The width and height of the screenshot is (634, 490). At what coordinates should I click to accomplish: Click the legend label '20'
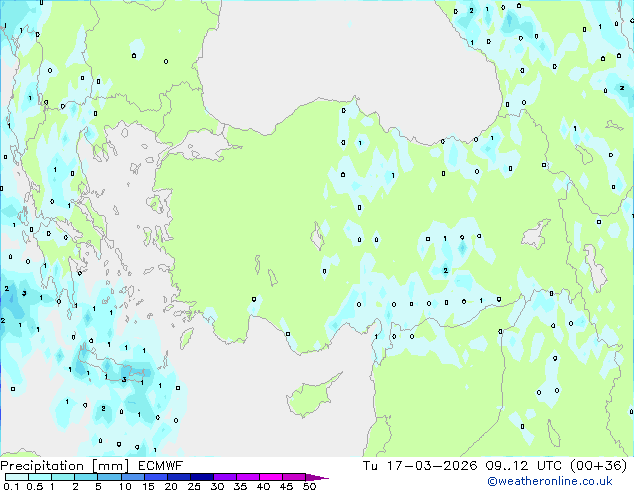tap(171, 486)
